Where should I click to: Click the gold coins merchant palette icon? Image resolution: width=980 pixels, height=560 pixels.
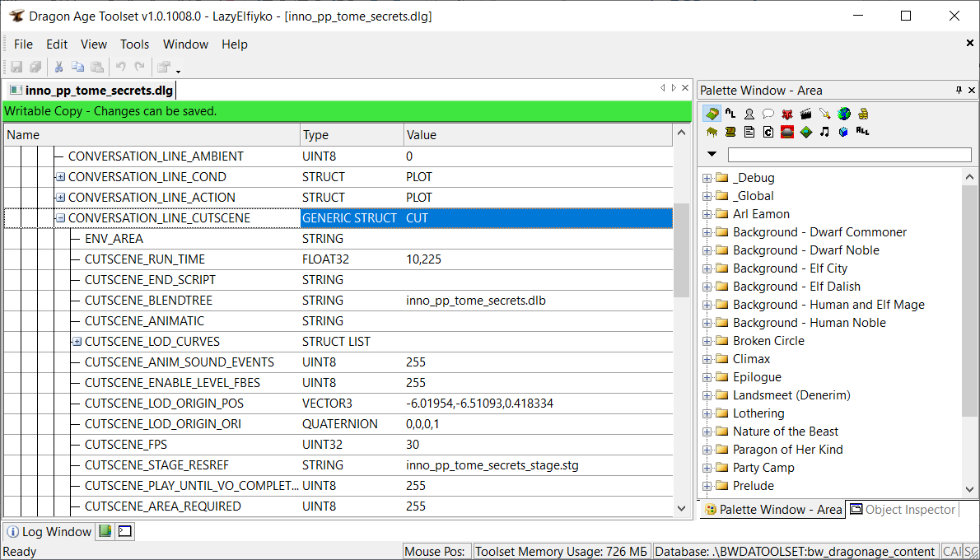coord(863,114)
